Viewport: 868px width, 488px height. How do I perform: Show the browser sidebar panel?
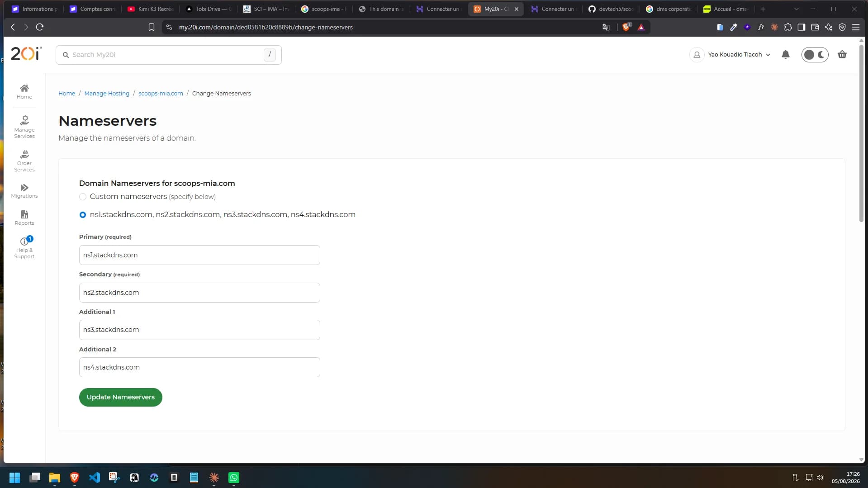tap(802, 27)
